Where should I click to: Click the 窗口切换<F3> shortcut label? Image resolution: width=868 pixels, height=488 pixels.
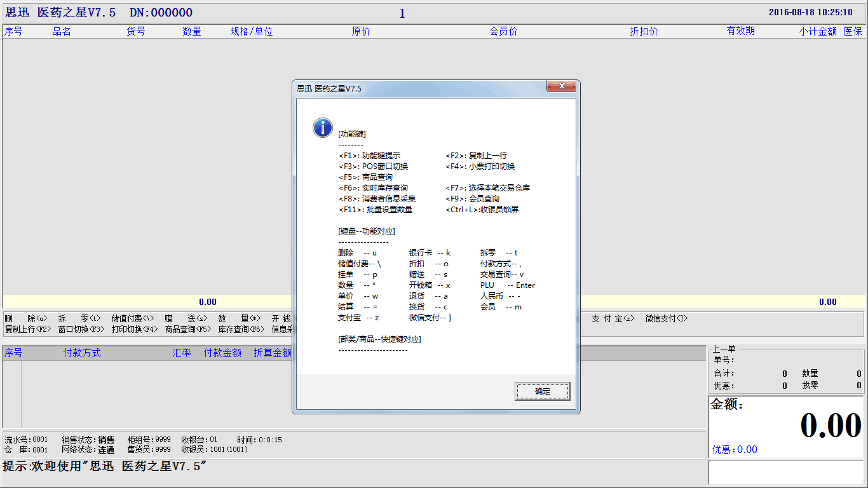tap(81, 329)
